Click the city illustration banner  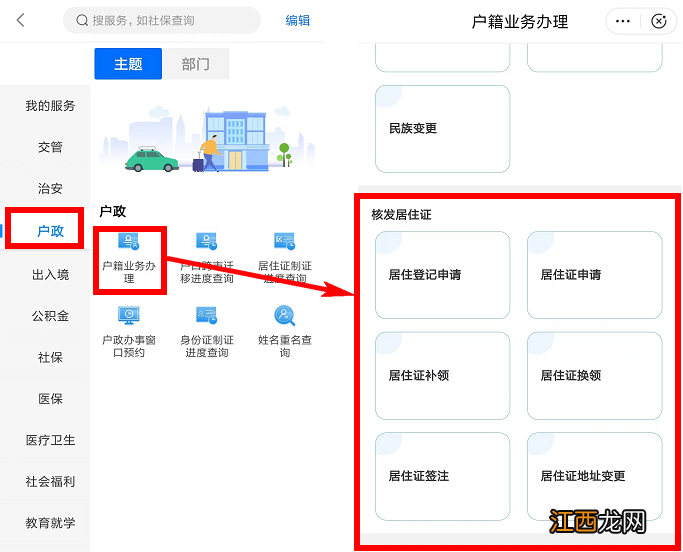coord(207,139)
